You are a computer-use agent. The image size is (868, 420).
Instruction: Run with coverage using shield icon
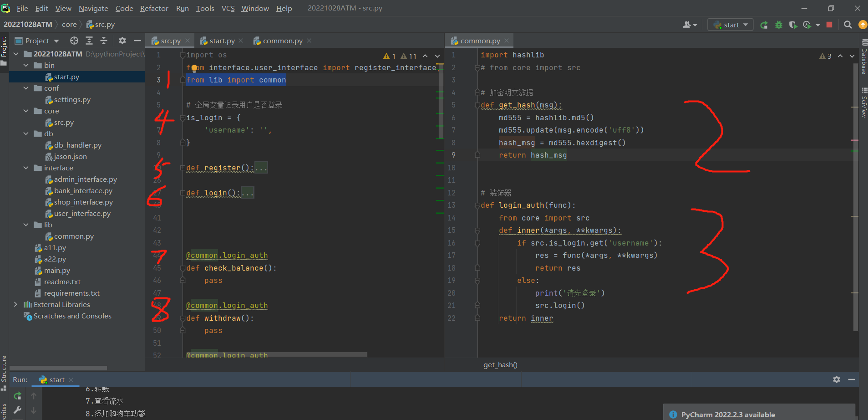pyautogui.click(x=793, y=25)
